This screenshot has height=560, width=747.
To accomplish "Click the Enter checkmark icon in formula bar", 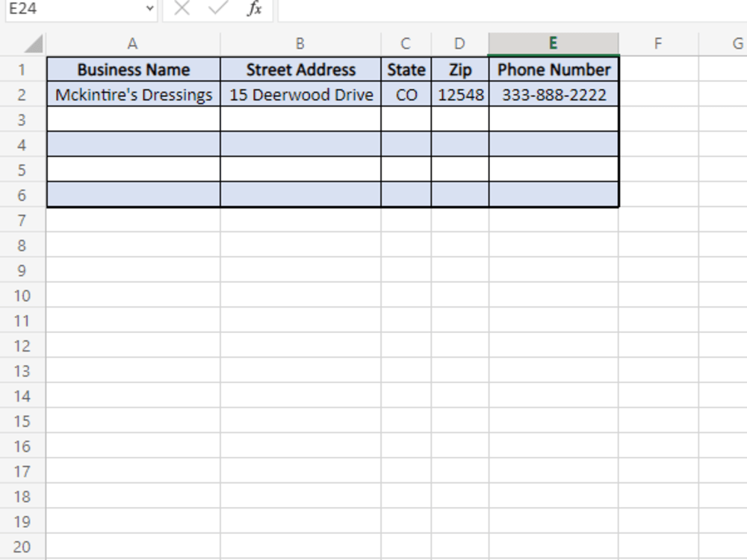I will (217, 7).
